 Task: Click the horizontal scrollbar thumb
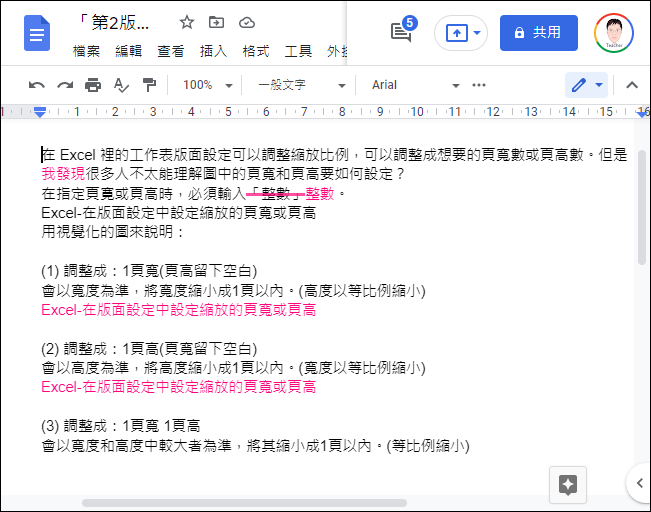(244, 503)
